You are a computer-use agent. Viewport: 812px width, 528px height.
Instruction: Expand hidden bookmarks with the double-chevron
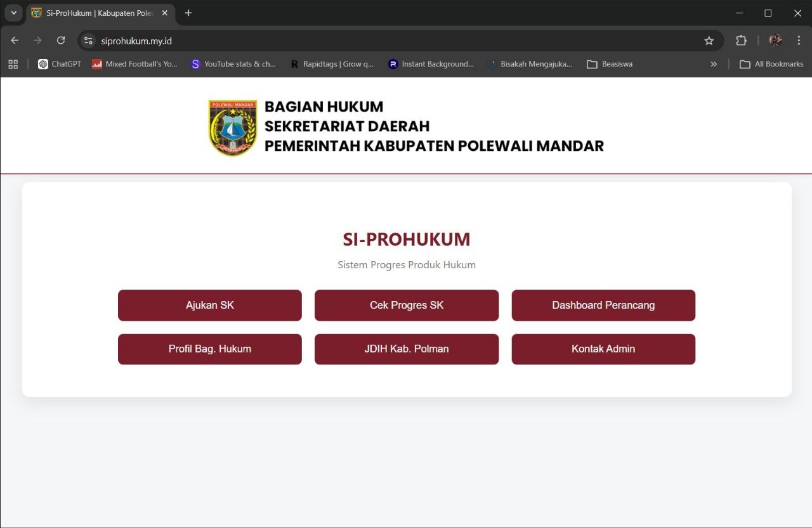(x=714, y=64)
